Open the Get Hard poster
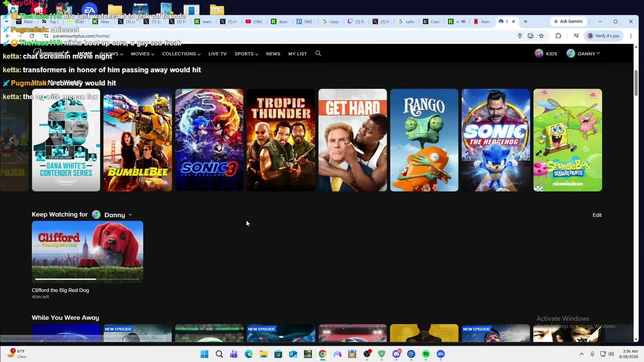 (x=353, y=140)
